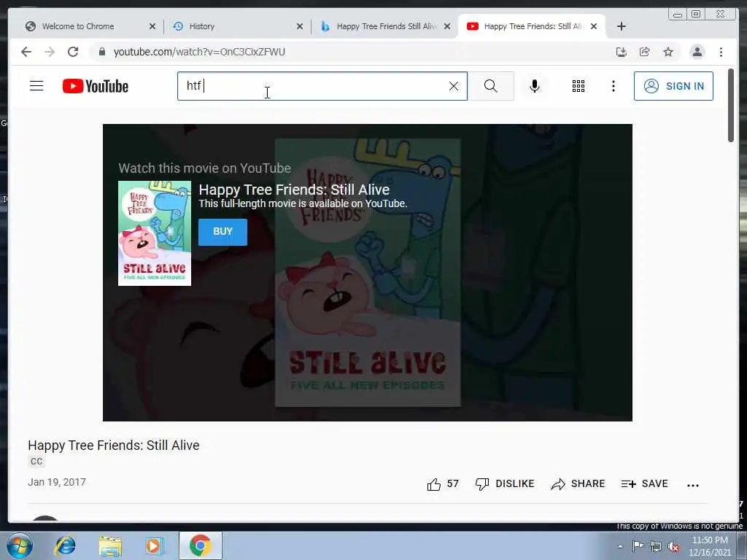Click the address bar URL
Screen dimensions: 747x560
tap(199, 52)
